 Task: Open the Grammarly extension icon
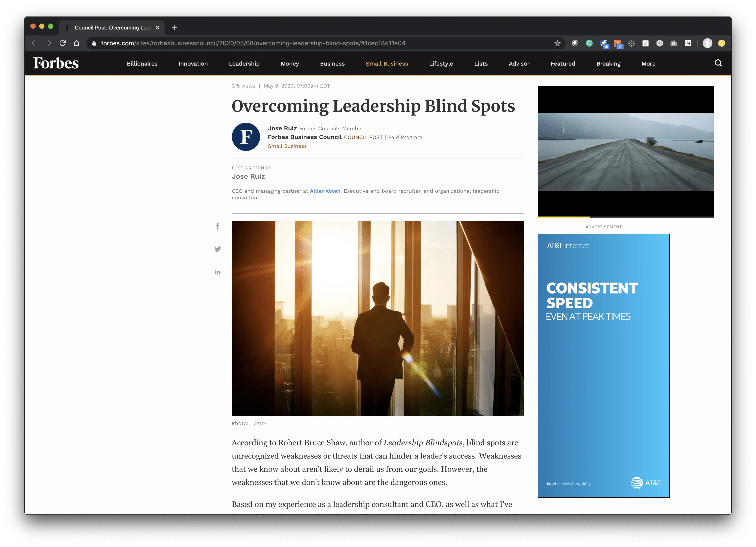589,43
